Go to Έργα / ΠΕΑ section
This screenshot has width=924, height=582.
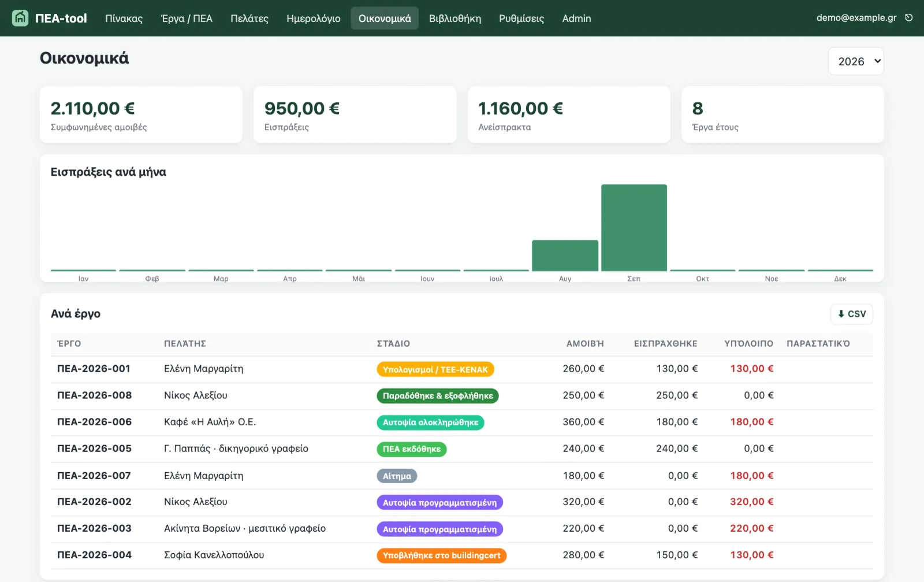point(187,18)
